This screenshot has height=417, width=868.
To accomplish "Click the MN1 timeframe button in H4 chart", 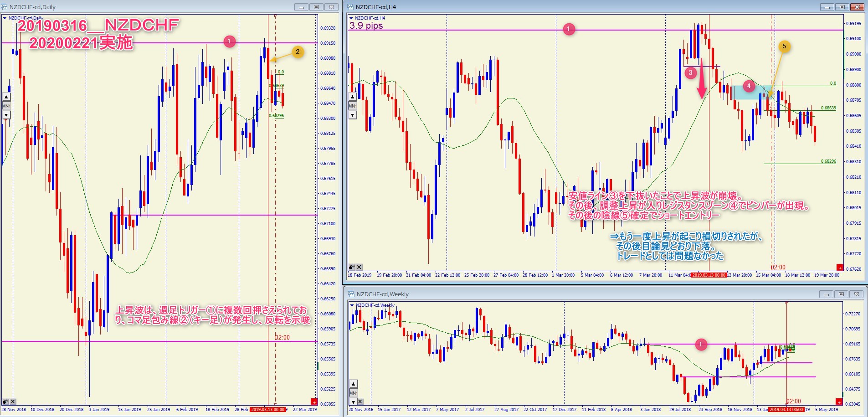I will 352,106.
